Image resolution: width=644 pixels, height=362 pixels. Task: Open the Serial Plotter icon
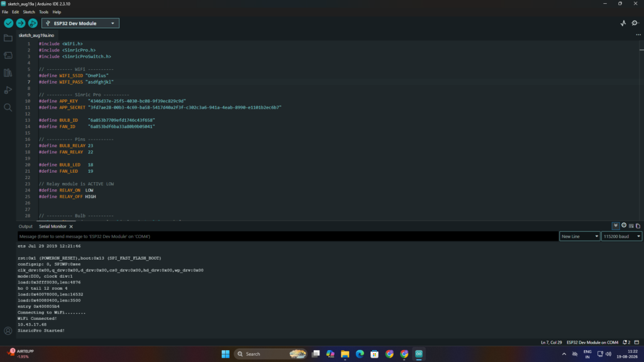tap(623, 23)
